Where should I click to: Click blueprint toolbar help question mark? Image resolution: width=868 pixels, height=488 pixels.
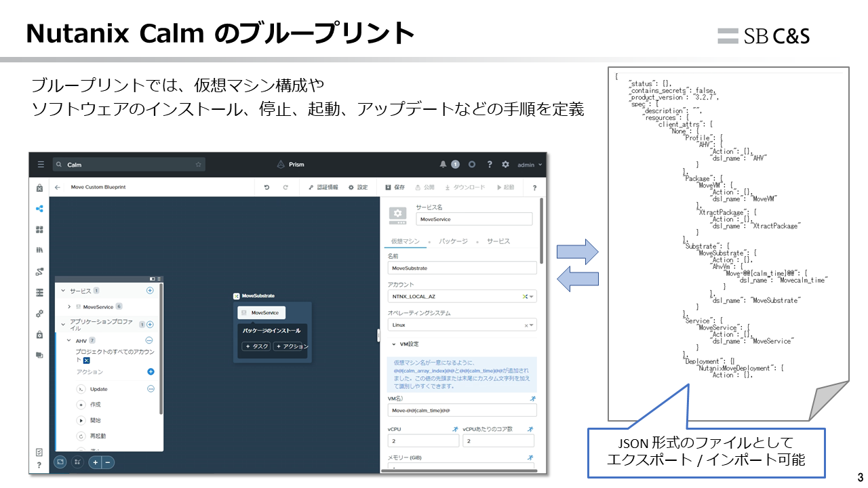(534, 188)
